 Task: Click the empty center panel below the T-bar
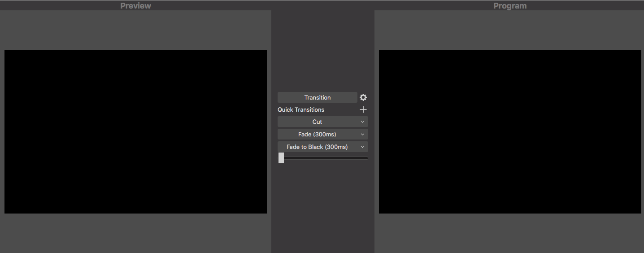(323, 206)
